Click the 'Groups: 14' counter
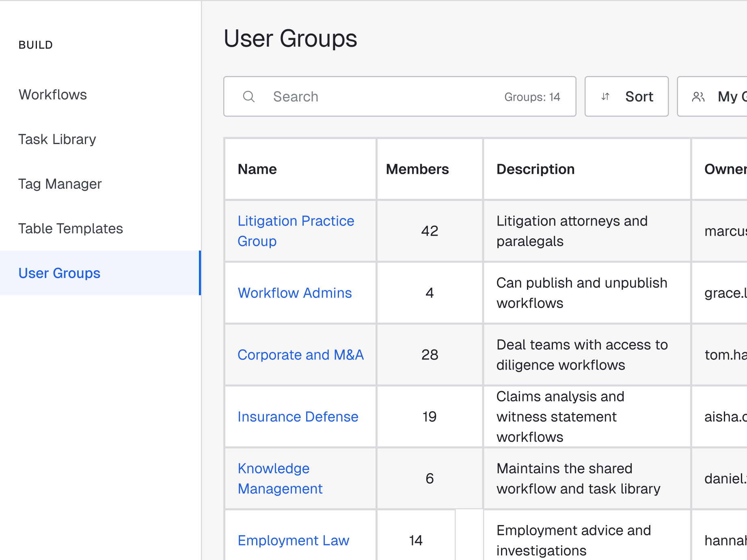Image resolution: width=747 pixels, height=560 pixels. pyautogui.click(x=532, y=97)
